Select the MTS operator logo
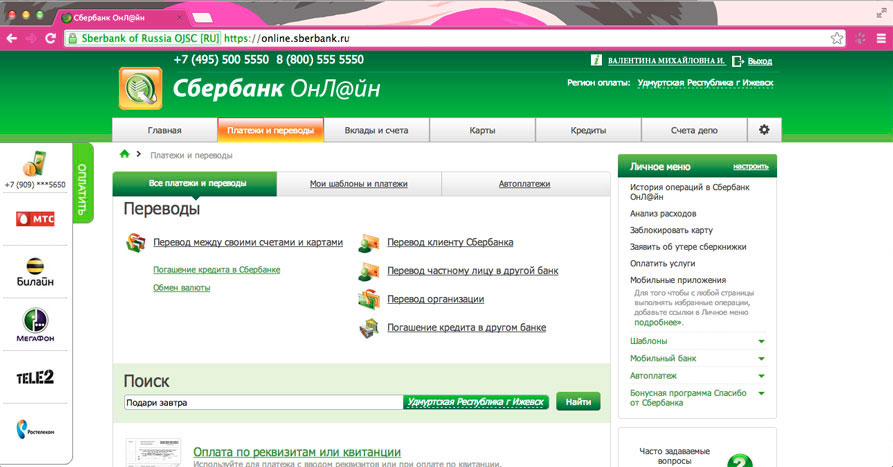Screen dimensions: 893x467 click(x=35, y=219)
